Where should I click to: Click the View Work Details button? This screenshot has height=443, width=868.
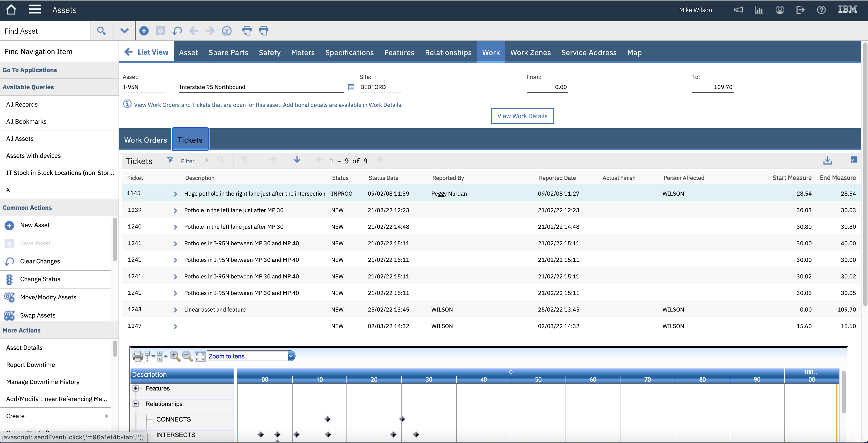point(522,116)
